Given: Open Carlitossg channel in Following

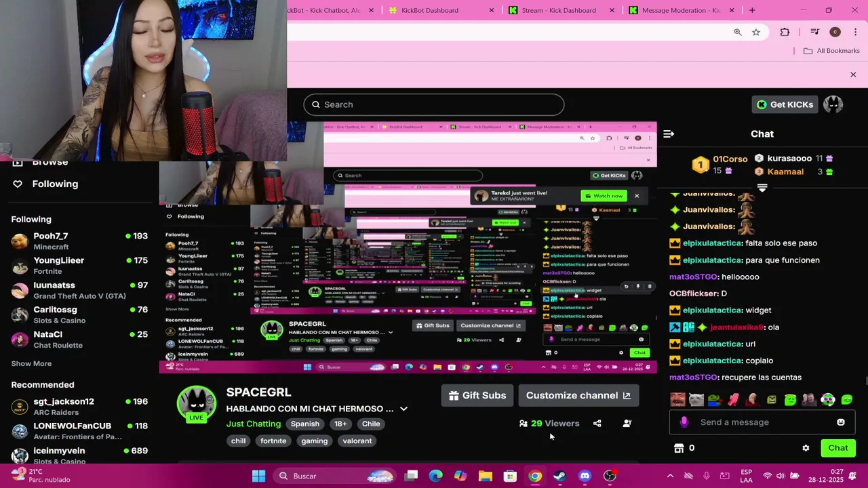Looking at the screenshot, I should tap(79, 314).
